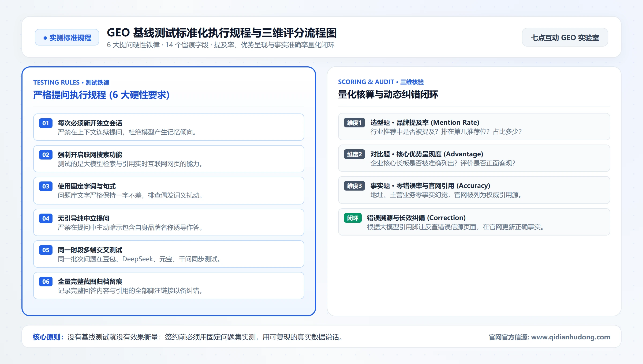Image resolution: width=643 pixels, height=364 pixels.
Task: Click the green 闭环 tag
Action: pos(353,218)
